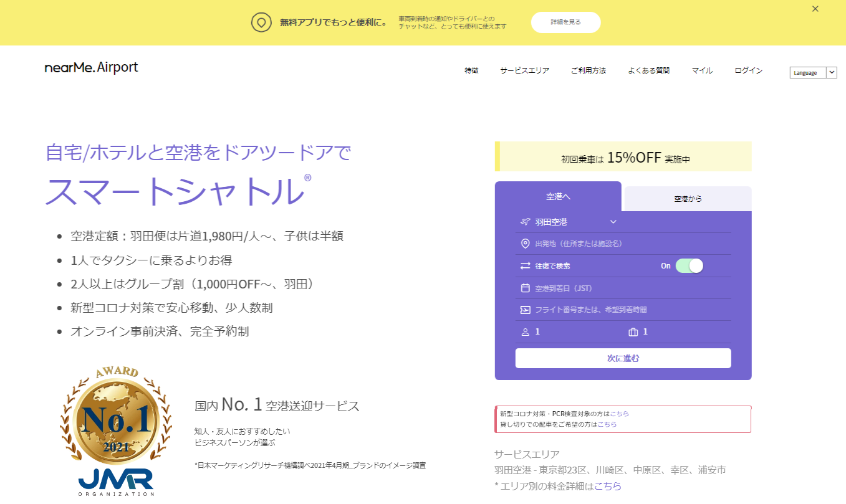Click こちら link for PCR検査対象

[x=620, y=414]
